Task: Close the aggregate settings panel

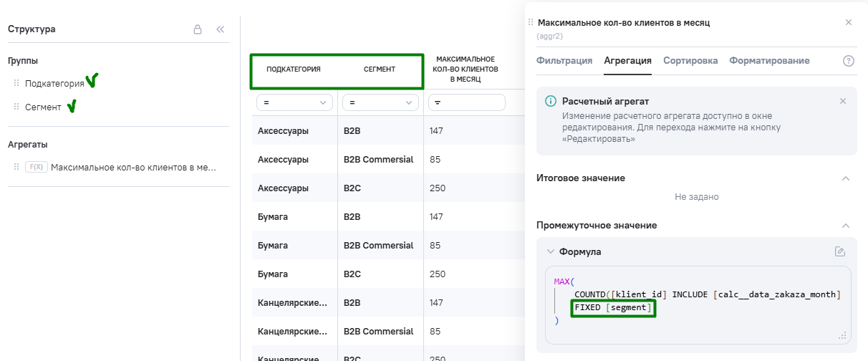Action: (849, 22)
